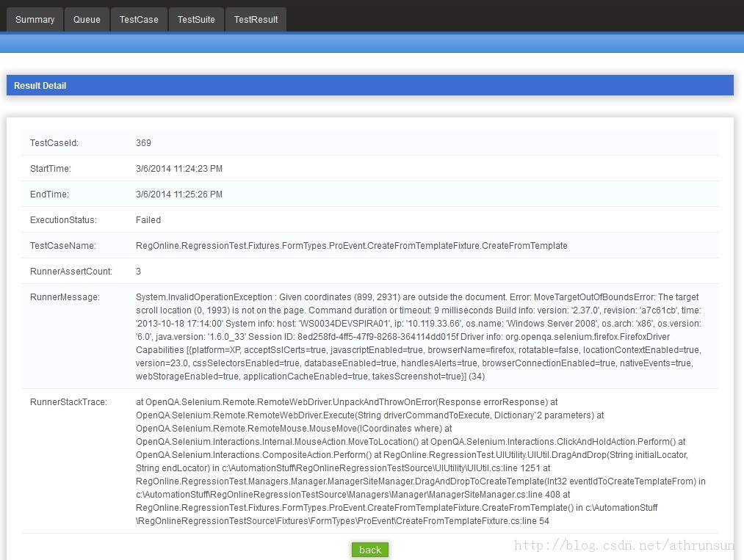This screenshot has width=744, height=560.
Task: Click the RunnerAssertCount field label
Action: (71, 272)
